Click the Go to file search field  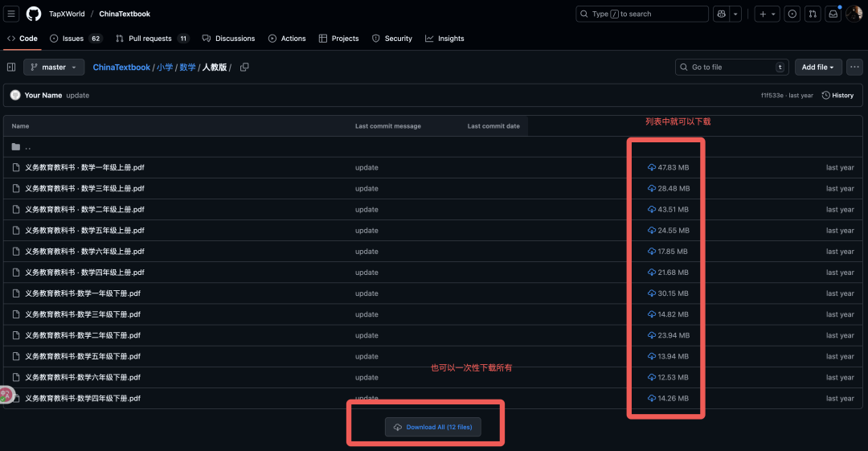731,68
